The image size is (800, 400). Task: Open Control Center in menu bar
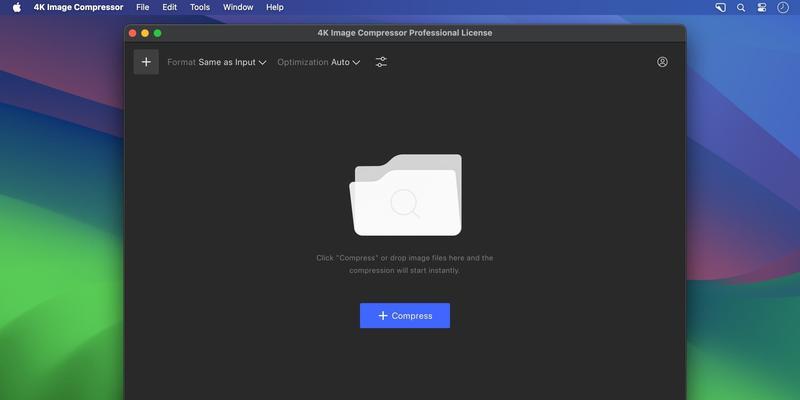762,7
